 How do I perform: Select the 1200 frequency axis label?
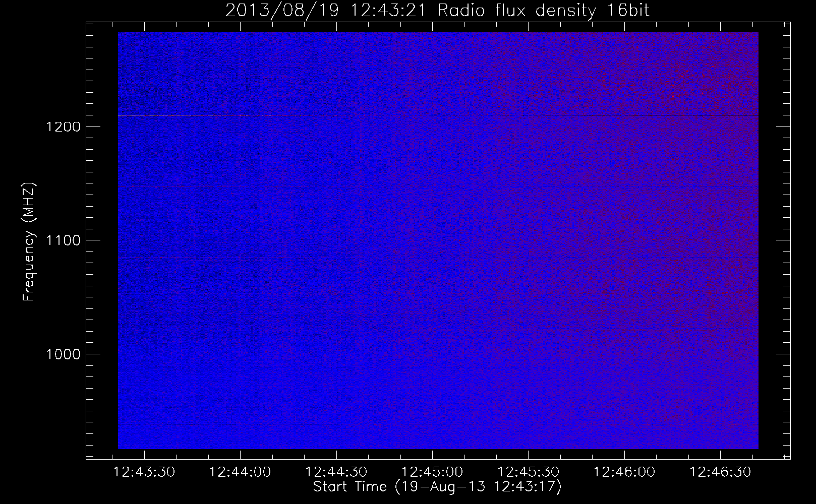[63, 127]
